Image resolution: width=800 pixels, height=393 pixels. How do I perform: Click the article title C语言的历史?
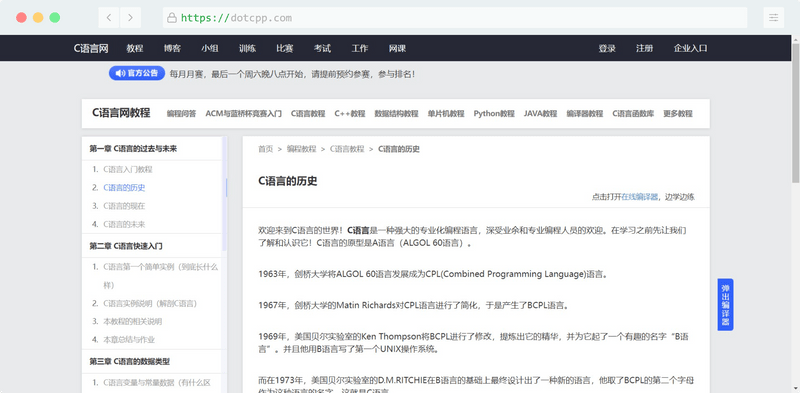288,181
